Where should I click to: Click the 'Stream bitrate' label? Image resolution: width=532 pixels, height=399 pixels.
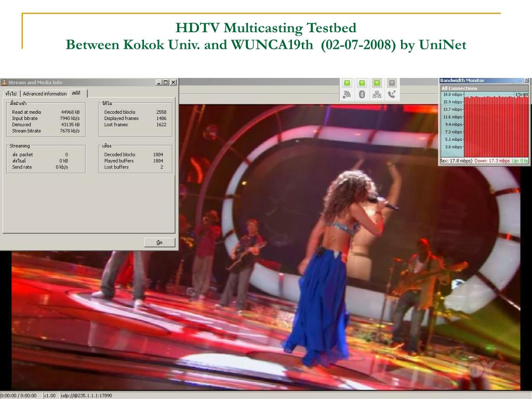point(26,130)
